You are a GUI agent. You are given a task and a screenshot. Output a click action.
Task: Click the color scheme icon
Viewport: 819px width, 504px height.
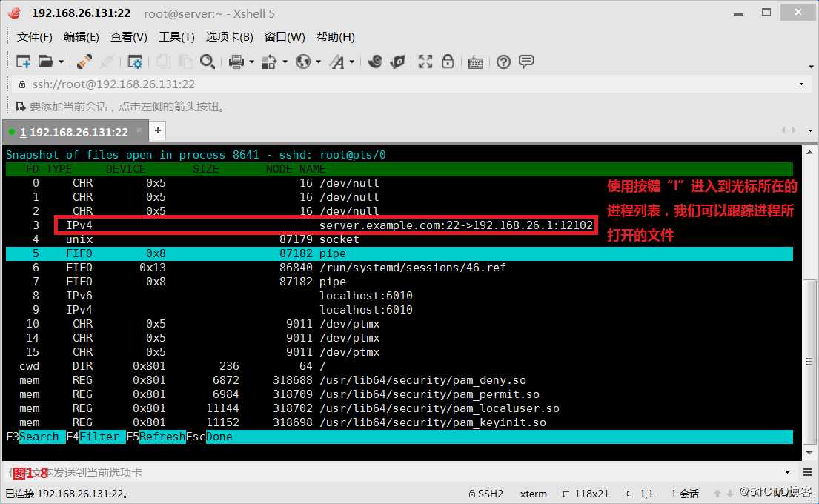tap(270, 62)
